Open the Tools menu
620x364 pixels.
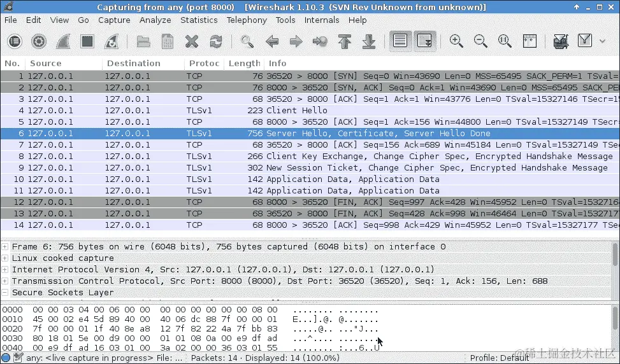click(285, 20)
